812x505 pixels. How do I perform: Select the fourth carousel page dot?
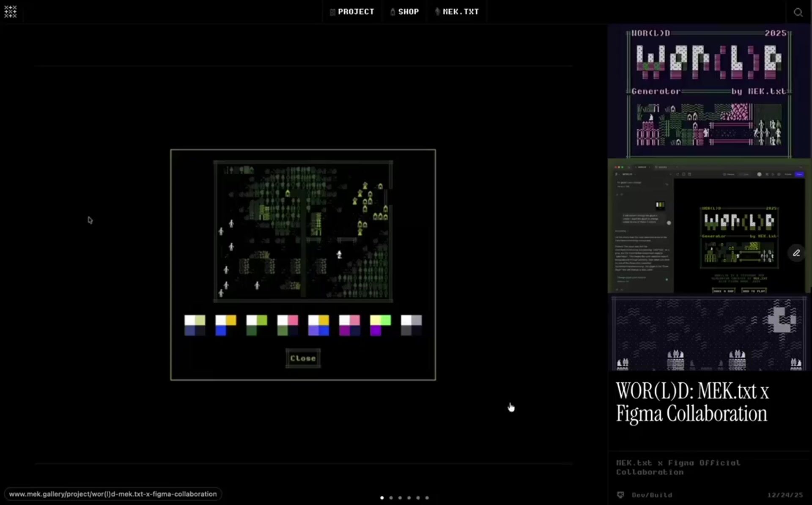point(409,498)
